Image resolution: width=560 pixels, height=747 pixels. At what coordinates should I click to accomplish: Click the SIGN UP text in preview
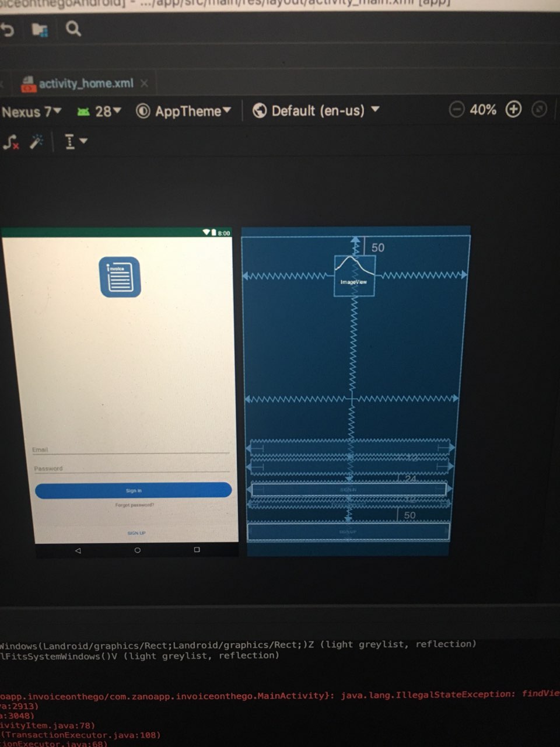click(136, 533)
